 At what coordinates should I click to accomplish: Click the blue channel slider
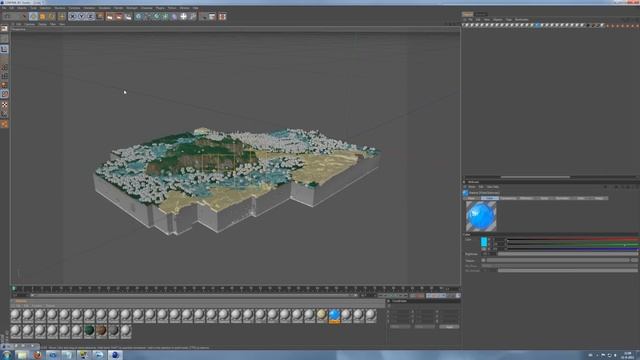point(572,249)
